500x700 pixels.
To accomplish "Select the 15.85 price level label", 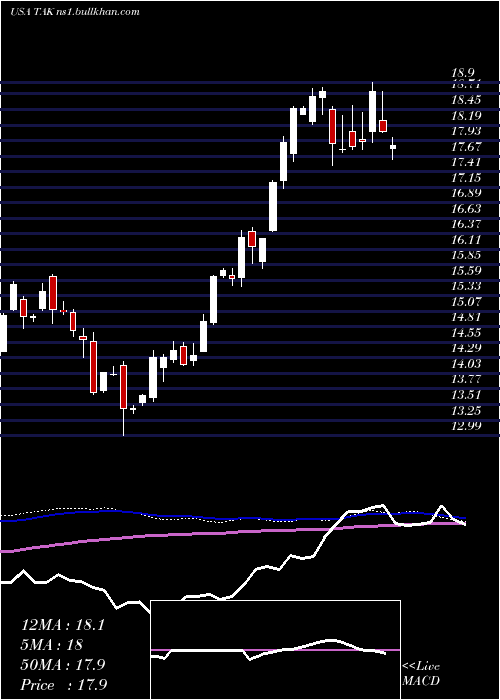I will click(466, 255).
